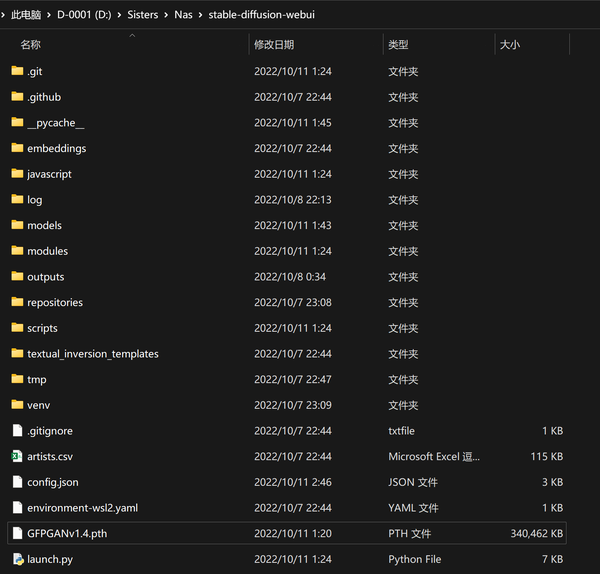Click the JSON 文件 type cell
The height and width of the screenshot is (574, 600).
(x=412, y=482)
